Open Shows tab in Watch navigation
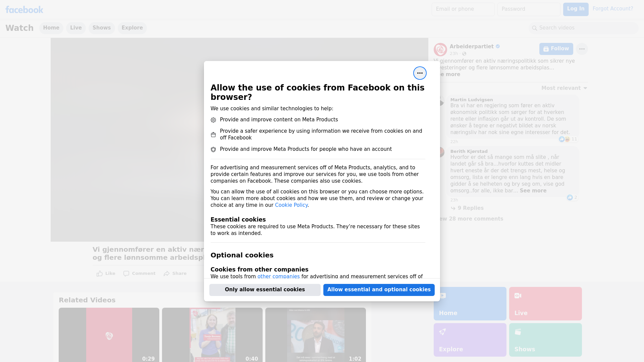The width and height of the screenshot is (644, 362). click(102, 28)
